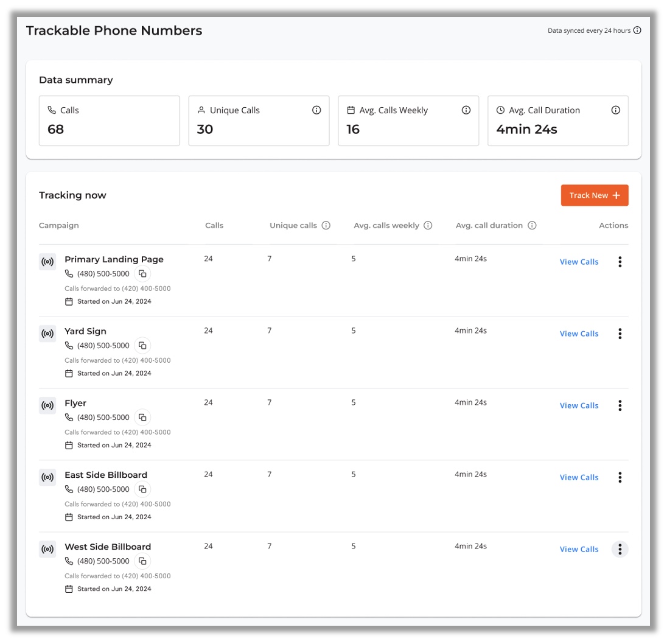Copy the Yard Sign phone number

142,346
